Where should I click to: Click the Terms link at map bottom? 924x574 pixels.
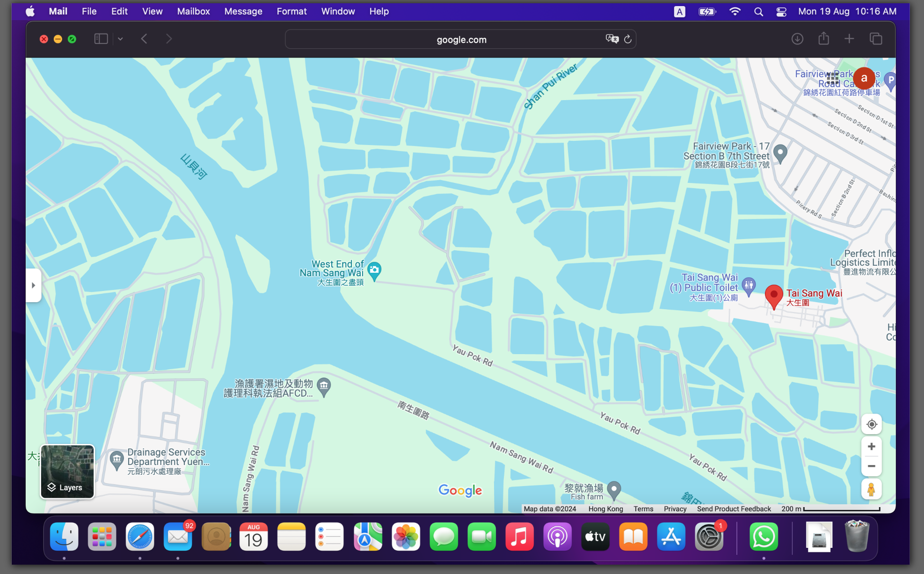click(643, 509)
